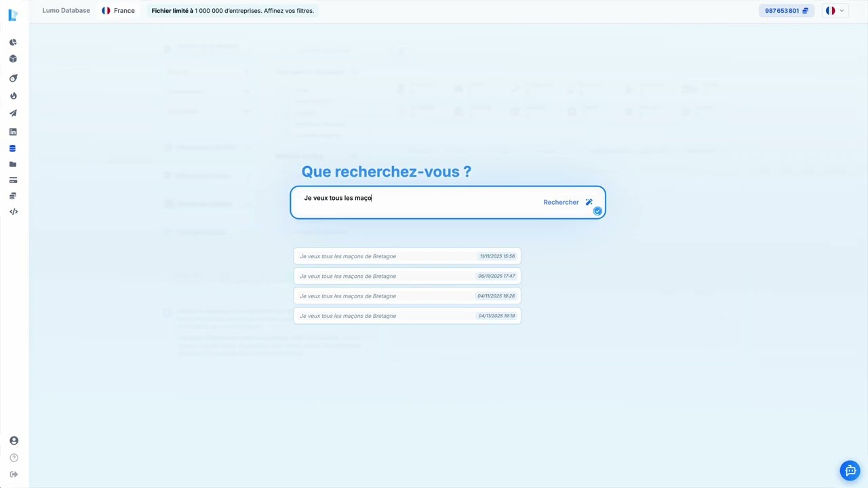The width and height of the screenshot is (868, 488).
Task: Open the credit card billing icon
Action: [x=13, y=180]
